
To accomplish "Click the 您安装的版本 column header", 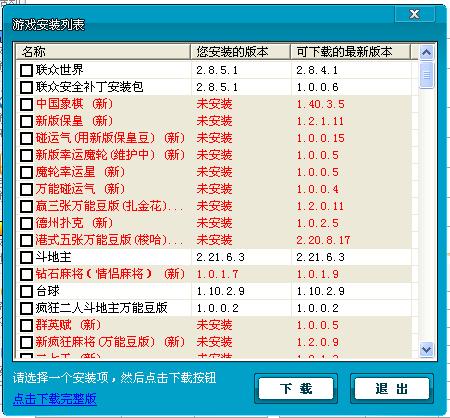I will coord(241,52).
